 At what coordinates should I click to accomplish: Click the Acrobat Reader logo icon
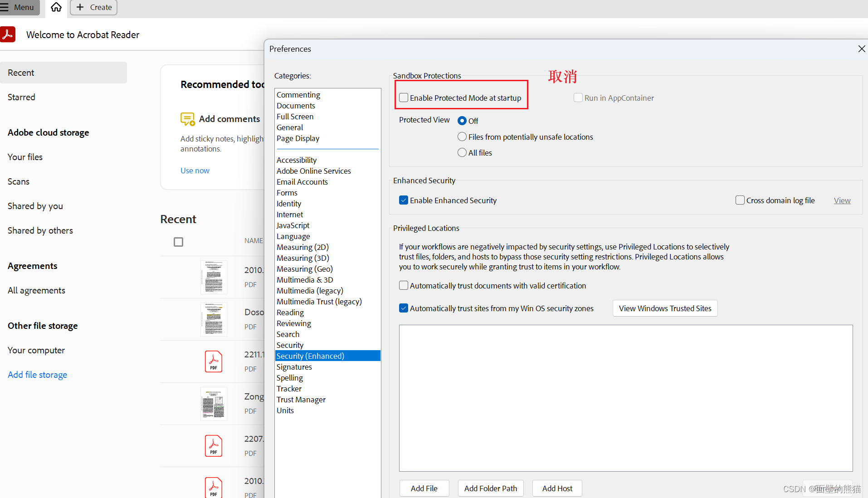(8, 34)
